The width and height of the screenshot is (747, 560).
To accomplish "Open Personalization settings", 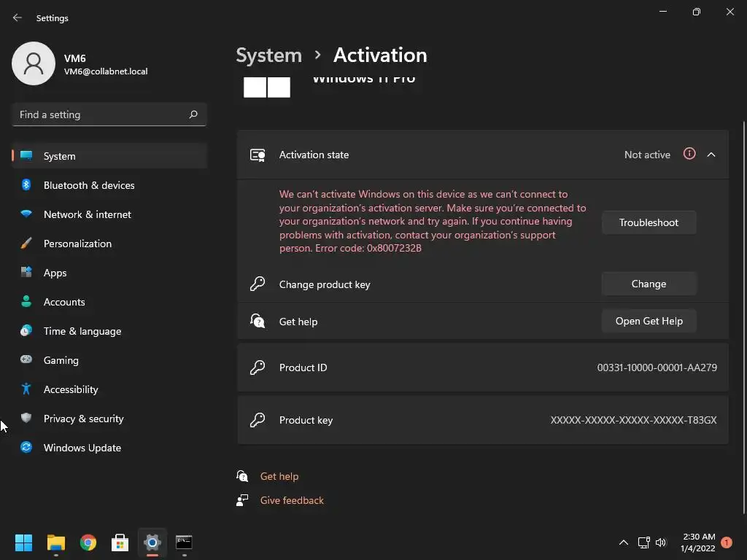I will click(x=109, y=244).
